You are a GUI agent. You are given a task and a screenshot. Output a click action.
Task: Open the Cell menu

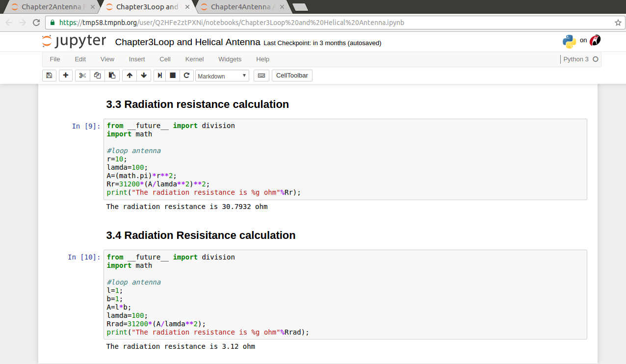tap(165, 59)
